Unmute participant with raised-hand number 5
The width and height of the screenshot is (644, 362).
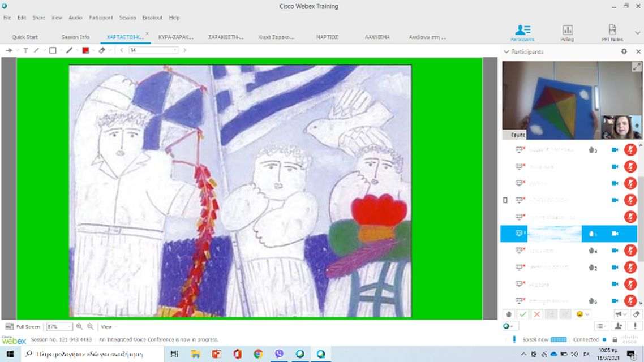click(630, 301)
